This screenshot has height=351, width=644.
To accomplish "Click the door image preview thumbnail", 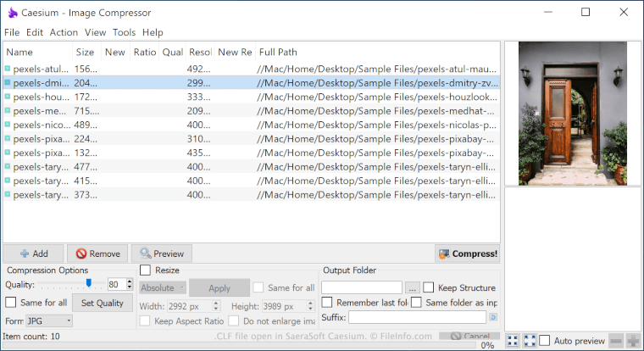I will click(573, 113).
